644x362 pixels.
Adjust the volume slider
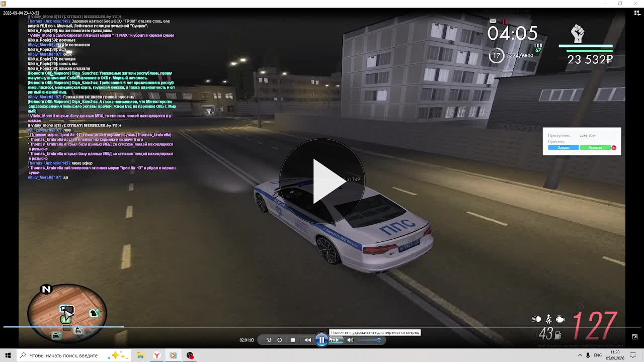click(x=369, y=340)
